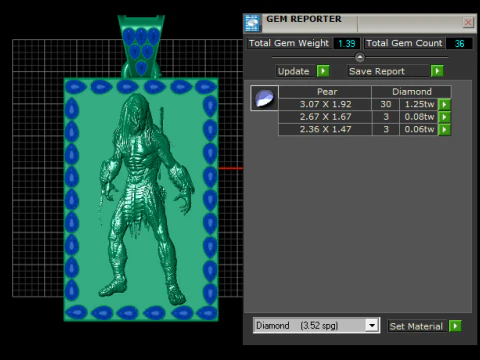
Task: Click the quantity 30 cell
Action: click(386, 104)
